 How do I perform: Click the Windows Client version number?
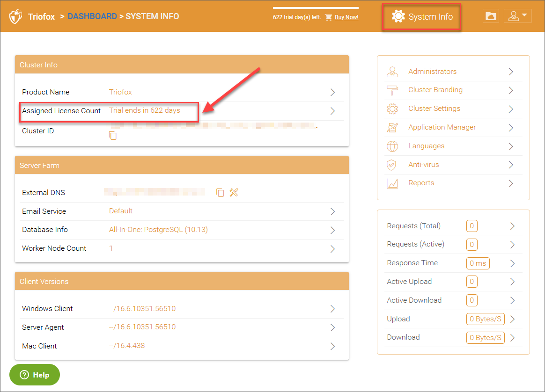(x=142, y=309)
